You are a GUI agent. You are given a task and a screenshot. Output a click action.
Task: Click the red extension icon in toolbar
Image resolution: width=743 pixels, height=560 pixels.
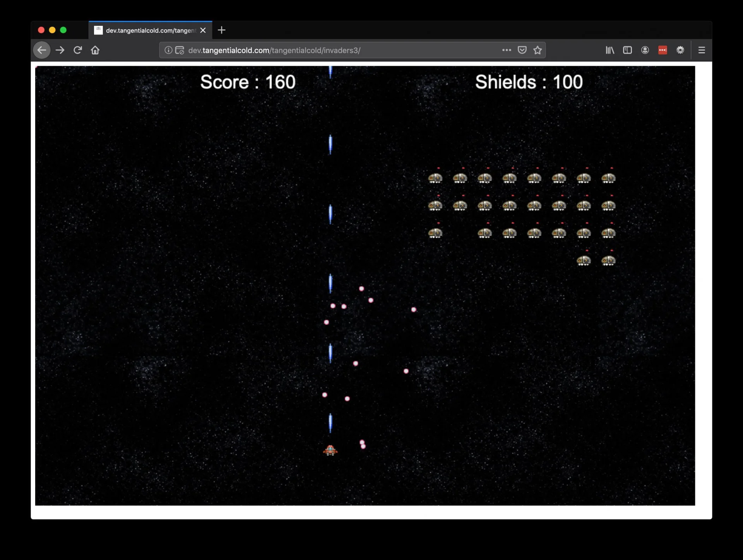pyautogui.click(x=663, y=50)
